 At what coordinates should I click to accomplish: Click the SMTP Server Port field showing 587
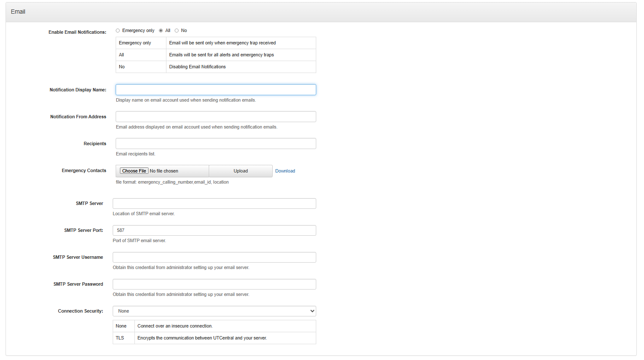pos(214,231)
